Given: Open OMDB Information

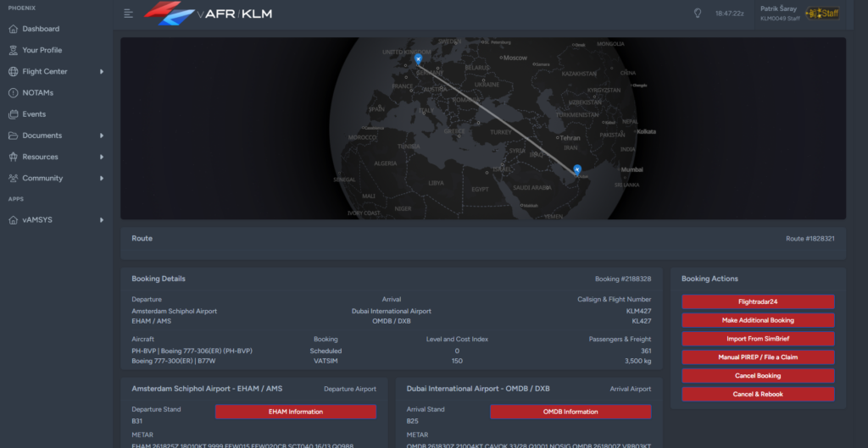Looking at the screenshot, I should [570, 412].
